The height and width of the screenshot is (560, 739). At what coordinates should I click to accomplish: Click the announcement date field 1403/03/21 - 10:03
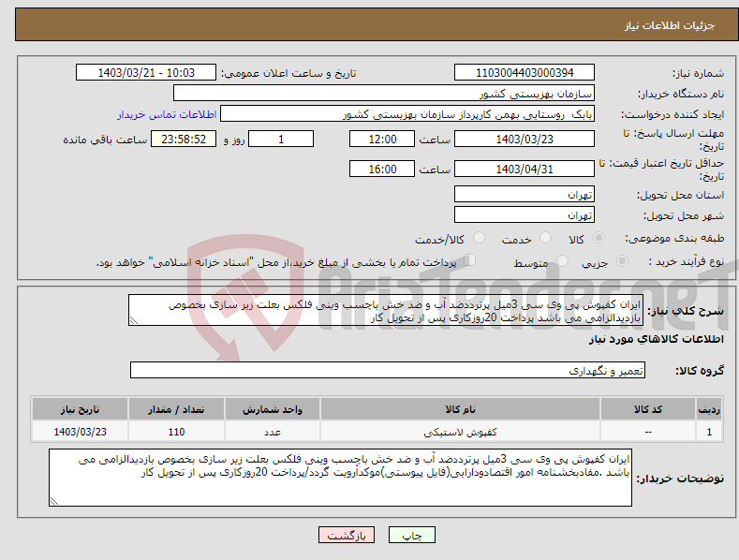click(145, 73)
